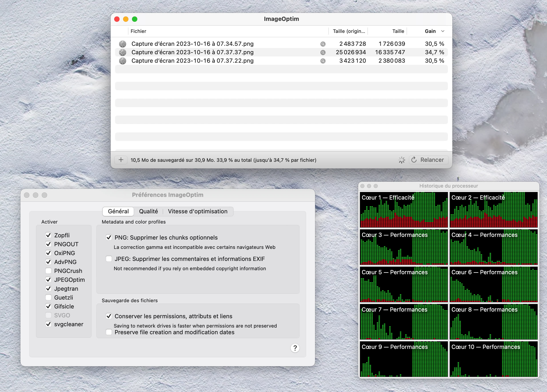This screenshot has width=547, height=392.
Task: Click the Cœur 10 — Performances graph
Action: (494, 359)
